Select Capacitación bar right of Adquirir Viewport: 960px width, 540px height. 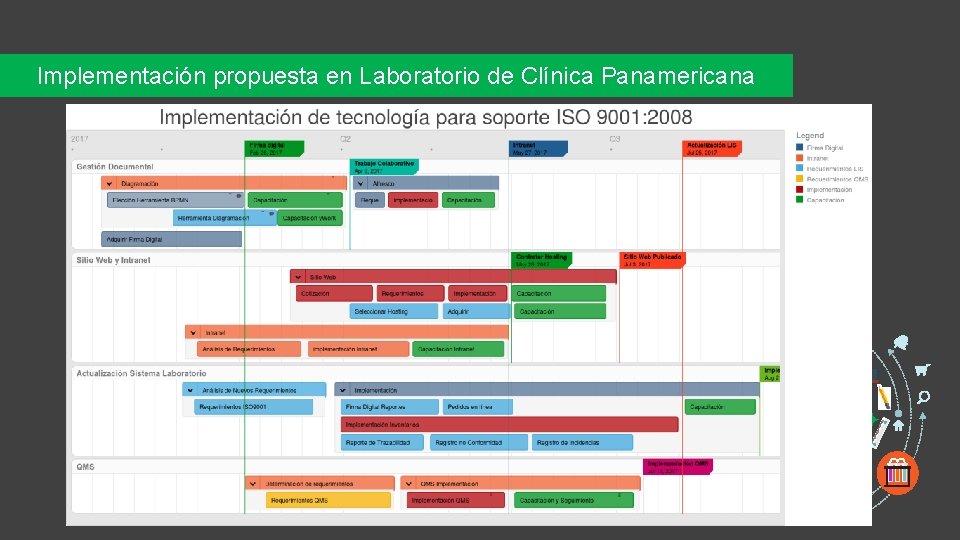559,312
